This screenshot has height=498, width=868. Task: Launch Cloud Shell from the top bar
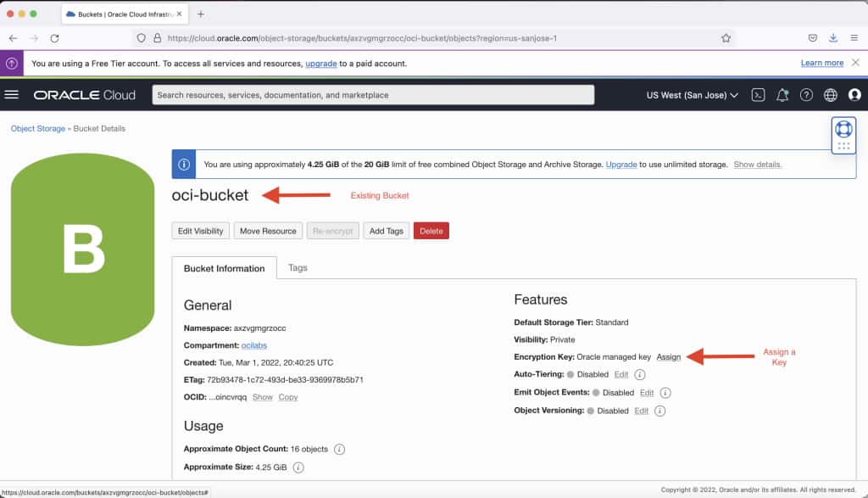point(757,95)
